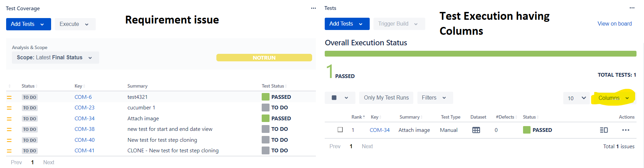This screenshot has width=644, height=168.
Task: Open the COM-23 issue link
Action: click(85, 108)
